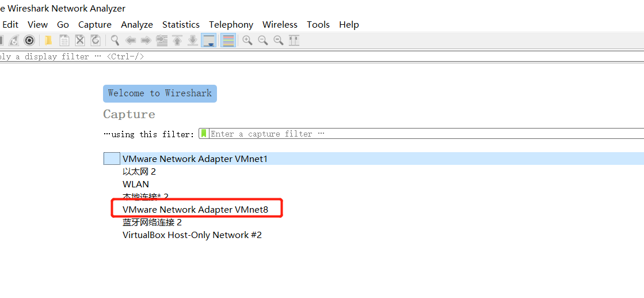Open the Wireless menu
The height and width of the screenshot is (298, 644).
[280, 25]
